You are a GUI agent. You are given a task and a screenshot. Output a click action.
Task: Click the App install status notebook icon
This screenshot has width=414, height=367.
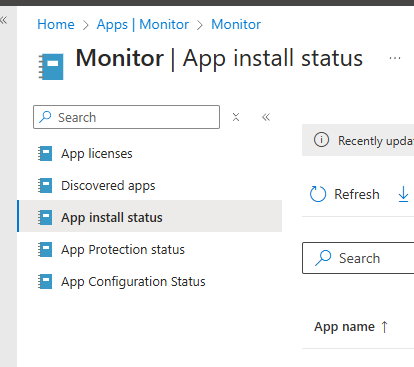[x=45, y=218]
